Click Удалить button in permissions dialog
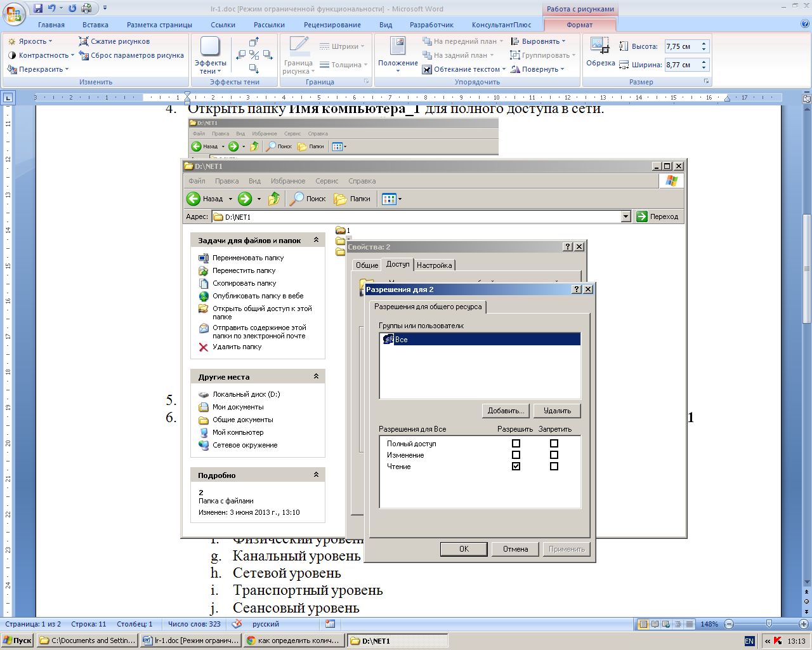The height and width of the screenshot is (650, 812). [557, 411]
